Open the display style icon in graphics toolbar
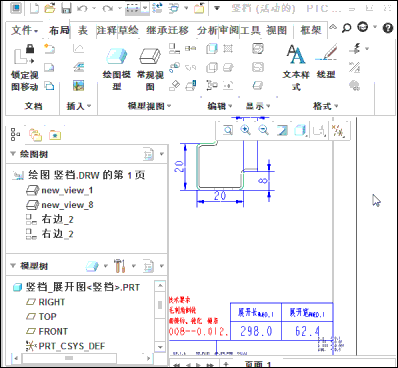Screen dimensions: 398x368 300,130
